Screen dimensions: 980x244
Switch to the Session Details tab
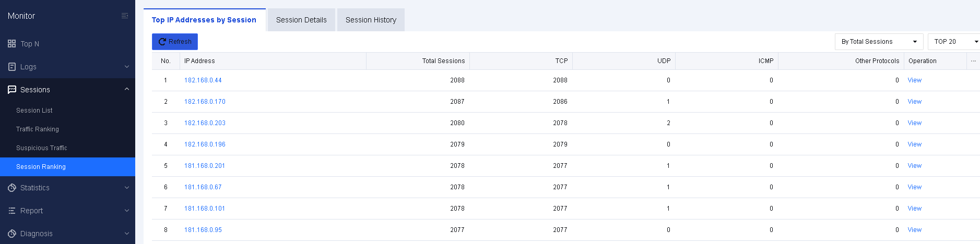(x=301, y=20)
